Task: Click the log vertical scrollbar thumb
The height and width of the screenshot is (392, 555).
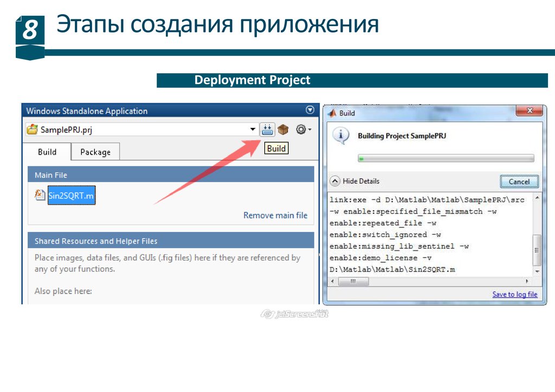Action: pos(537,250)
